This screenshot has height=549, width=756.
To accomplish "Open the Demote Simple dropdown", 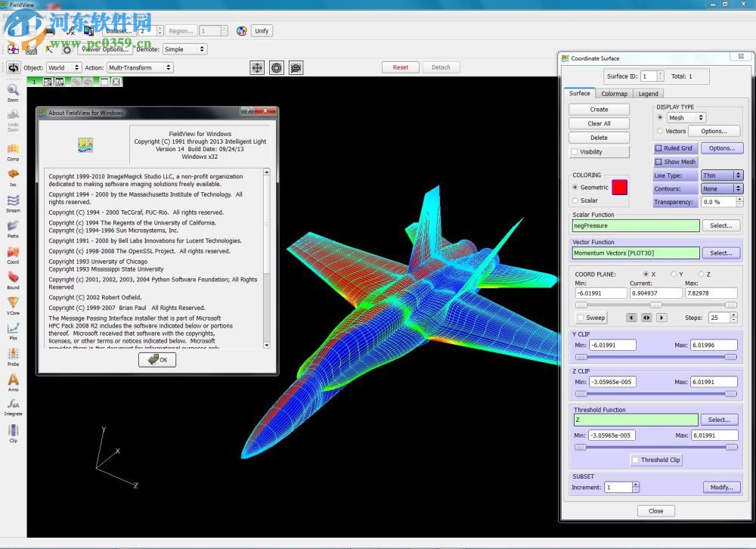I will [x=184, y=49].
